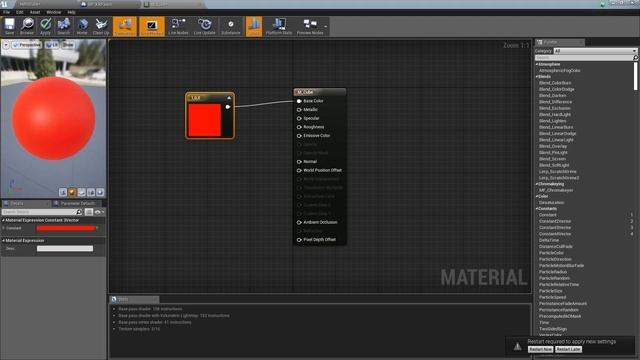Viewport: 640px width, 360px height.
Task: Open the Lit view mode dropdown
Action: [x=52, y=45]
